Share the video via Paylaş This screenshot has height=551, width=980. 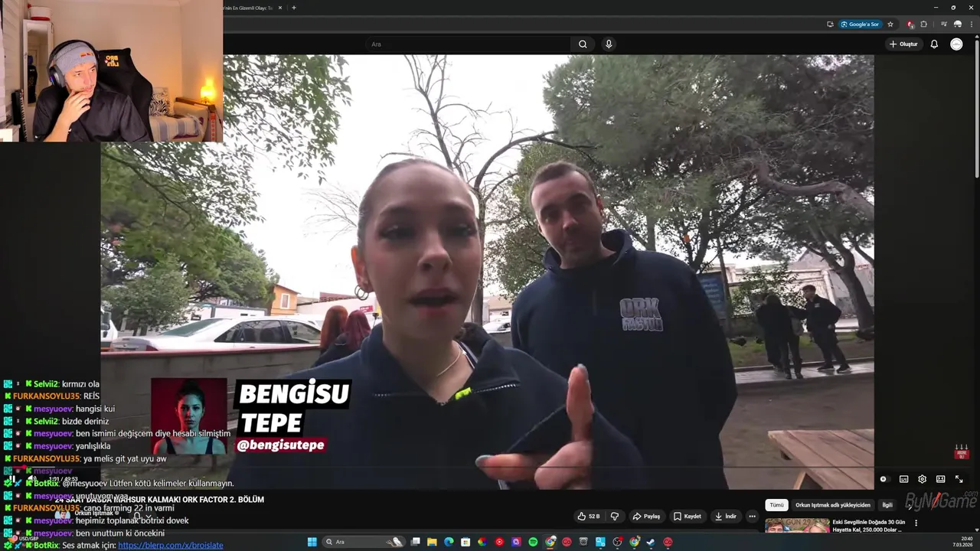tap(647, 517)
